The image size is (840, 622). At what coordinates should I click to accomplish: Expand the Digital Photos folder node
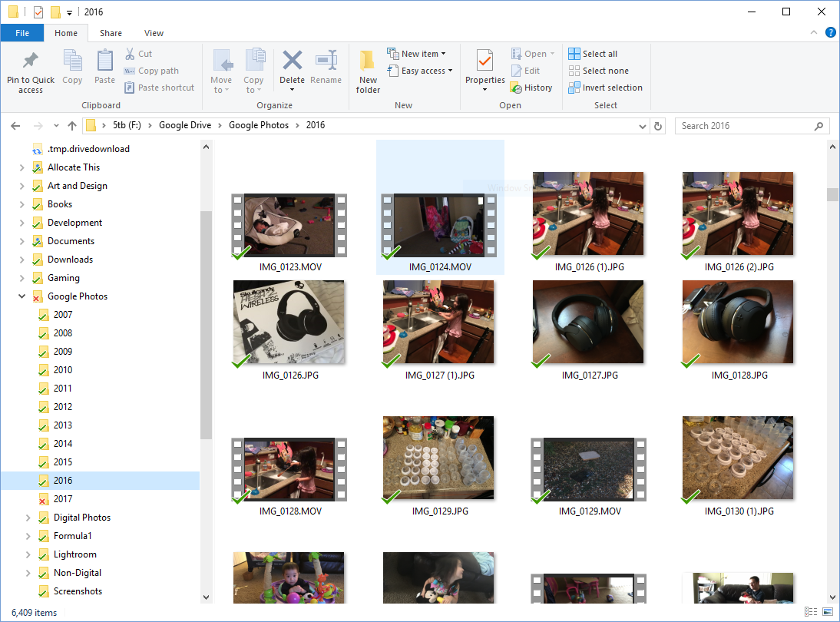pos(28,518)
